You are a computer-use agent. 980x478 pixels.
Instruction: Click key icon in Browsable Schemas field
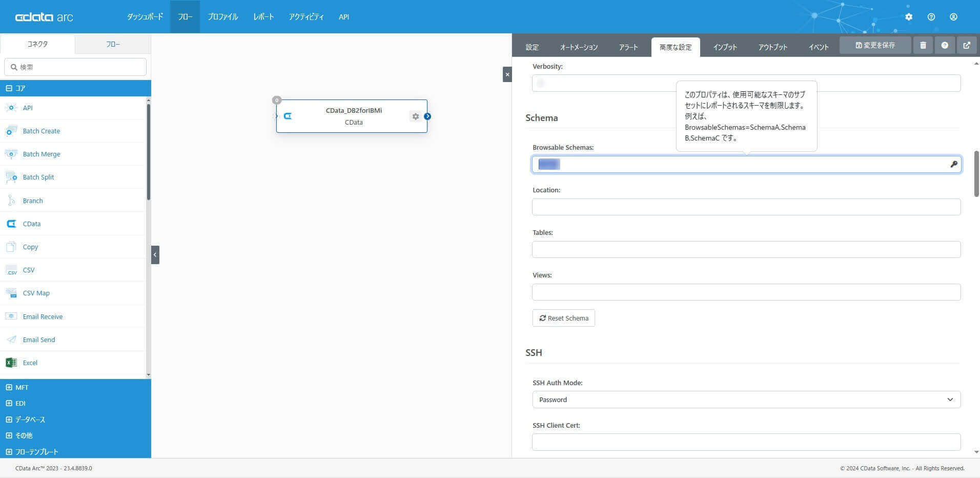[954, 164]
